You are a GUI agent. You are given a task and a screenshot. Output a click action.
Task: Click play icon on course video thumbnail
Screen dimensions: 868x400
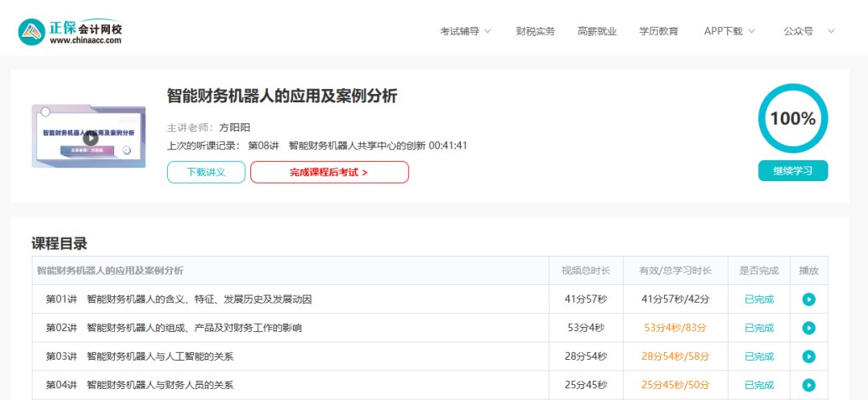coord(90,138)
